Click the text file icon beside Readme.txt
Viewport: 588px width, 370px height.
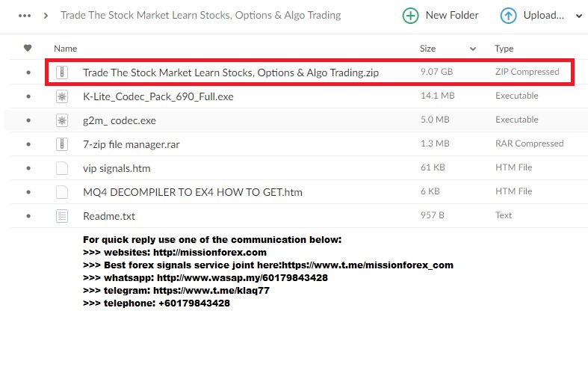[62, 216]
